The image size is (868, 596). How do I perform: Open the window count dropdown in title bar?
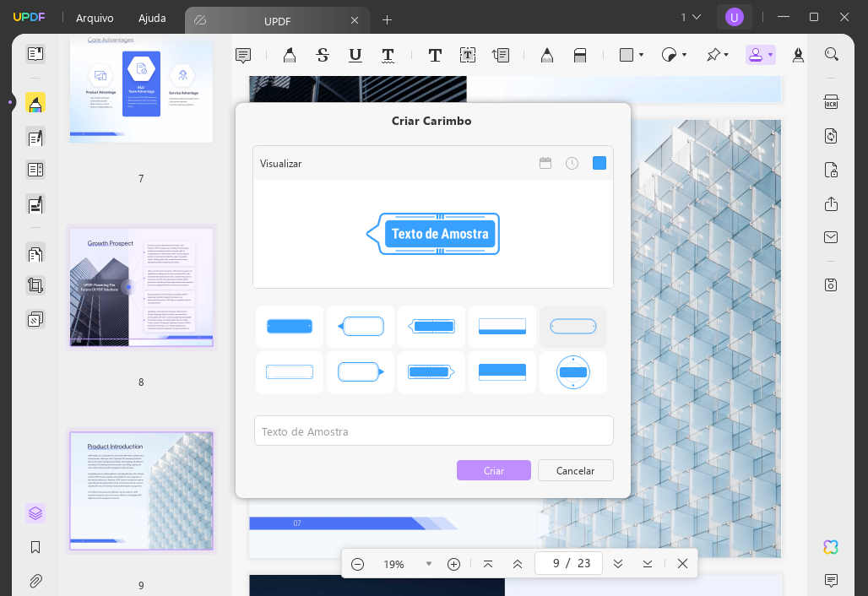(691, 18)
